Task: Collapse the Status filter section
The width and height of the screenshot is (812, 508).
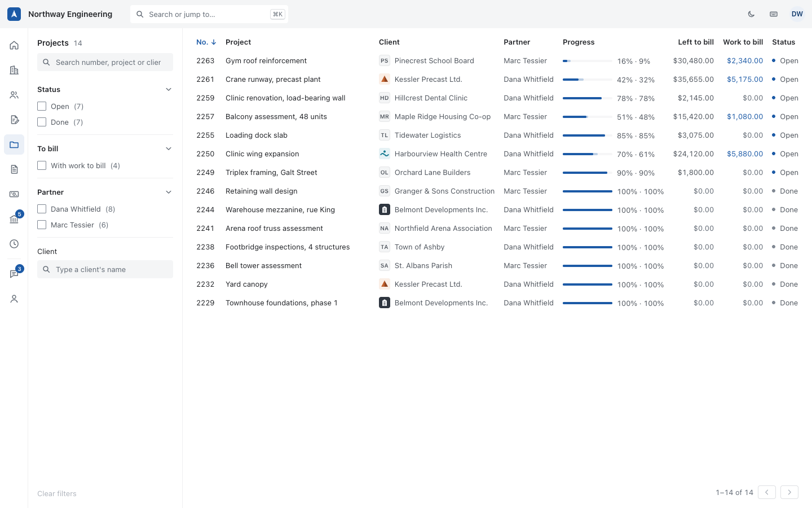Action: tap(169, 89)
